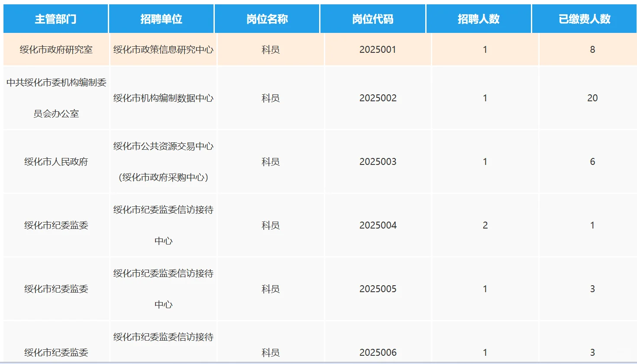637x364 pixels.
Task: Select 科员 in the 2025004 row
Action: click(271, 225)
